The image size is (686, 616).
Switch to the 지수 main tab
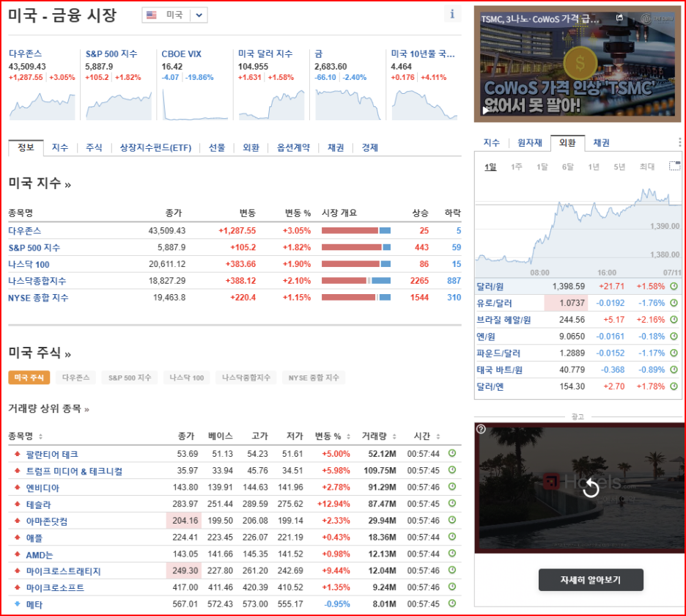[60, 147]
